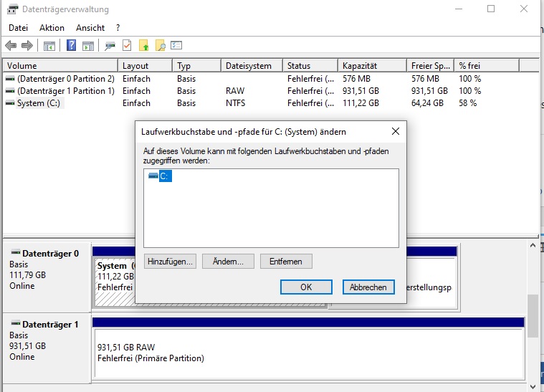Click the disk icon beside Datenträger 1 label
The width and height of the screenshot is (544, 392).
(x=16, y=323)
